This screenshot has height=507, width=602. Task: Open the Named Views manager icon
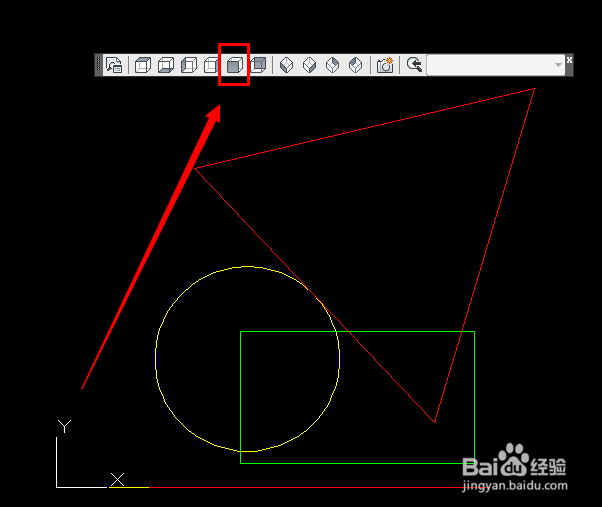pyautogui.click(x=114, y=65)
